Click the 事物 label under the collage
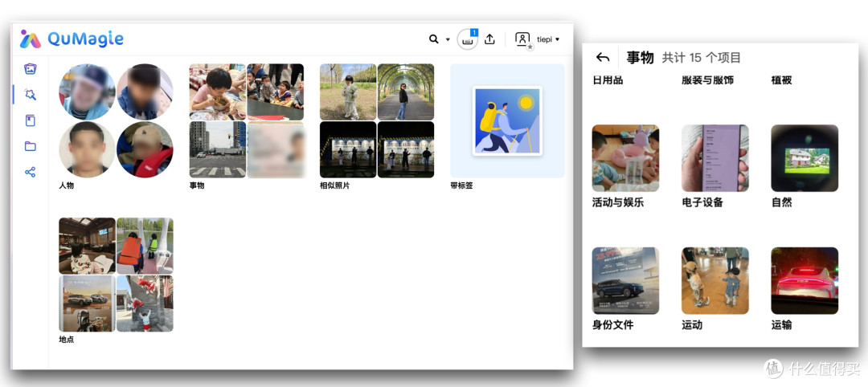Image resolution: width=868 pixels, height=387 pixels. click(x=197, y=185)
